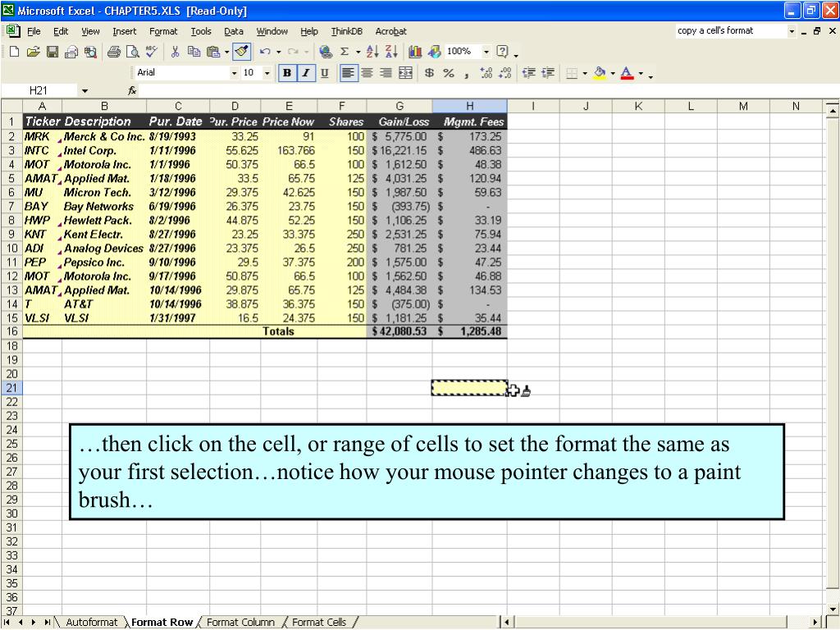This screenshot has height=630, width=840.
Task: Select row 16 header
Action: coord(11,331)
